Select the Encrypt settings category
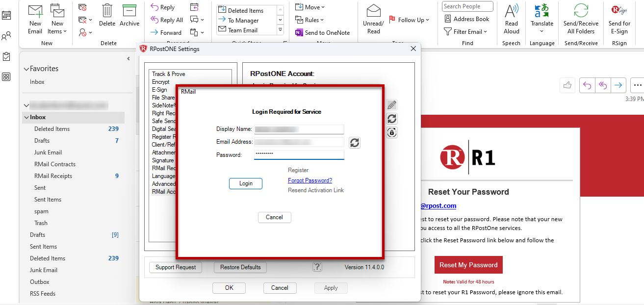The image size is (644, 305). pyautogui.click(x=161, y=82)
